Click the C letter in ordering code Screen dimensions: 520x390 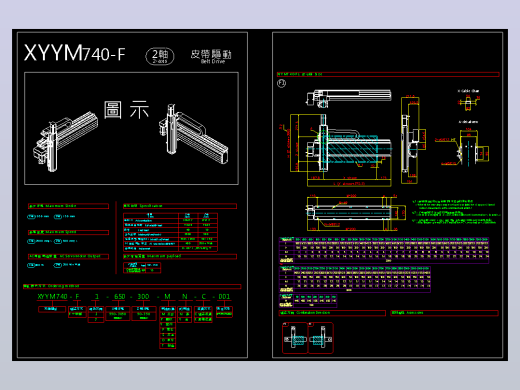tap(204, 296)
